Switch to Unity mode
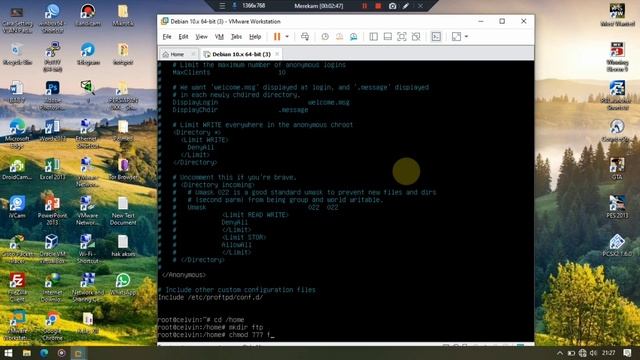This screenshot has width=640, height=360. (416, 37)
